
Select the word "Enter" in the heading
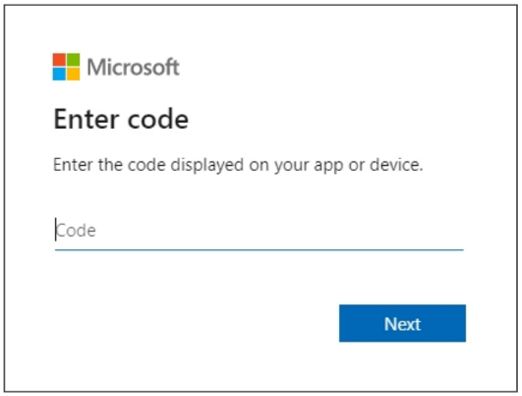point(86,119)
